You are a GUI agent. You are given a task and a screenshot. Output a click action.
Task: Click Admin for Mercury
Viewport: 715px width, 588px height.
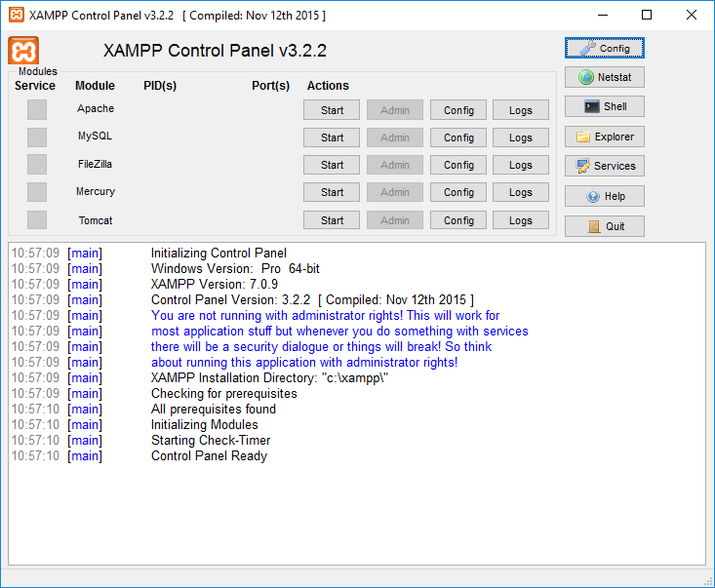click(x=395, y=192)
